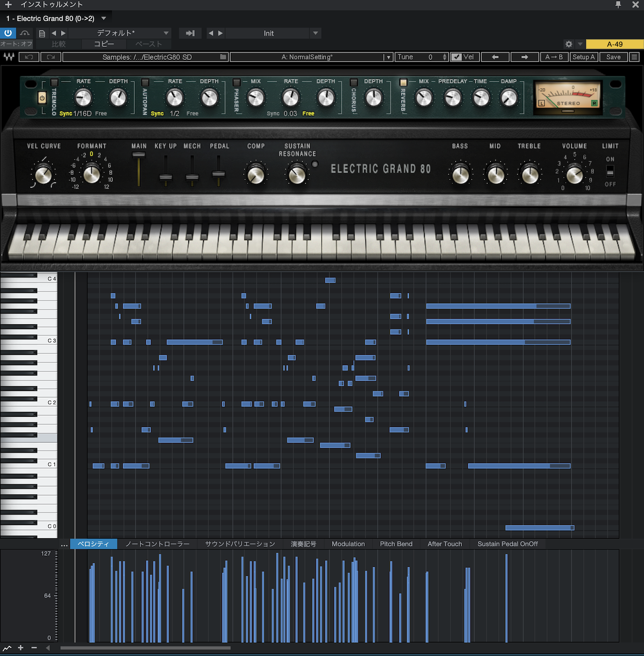The height and width of the screenshot is (656, 644).
Task: Switch to the Modulation tab
Action: click(x=348, y=544)
